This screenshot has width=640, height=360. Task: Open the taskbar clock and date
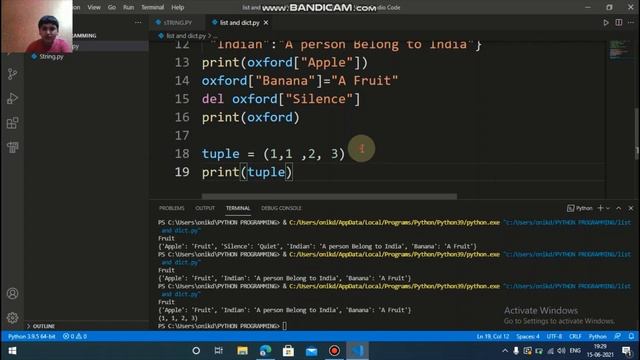point(600,351)
